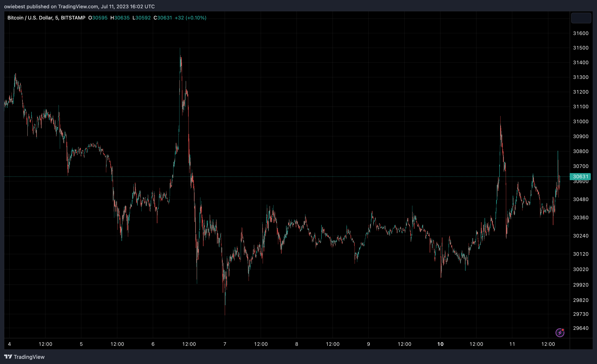
Task: Click the empty rounded button above price scale
Action: [581, 18]
